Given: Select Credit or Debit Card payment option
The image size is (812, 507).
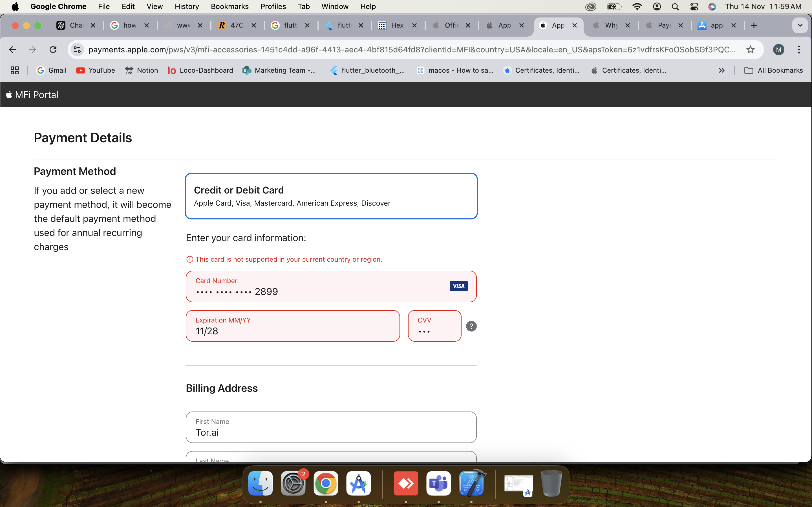Looking at the screenshot, I should coord(331,196).
